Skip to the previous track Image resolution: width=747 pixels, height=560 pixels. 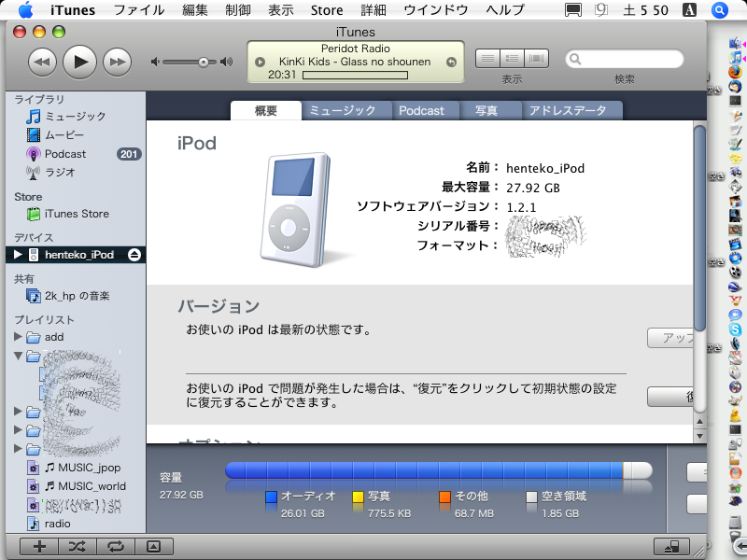[43, 63]
